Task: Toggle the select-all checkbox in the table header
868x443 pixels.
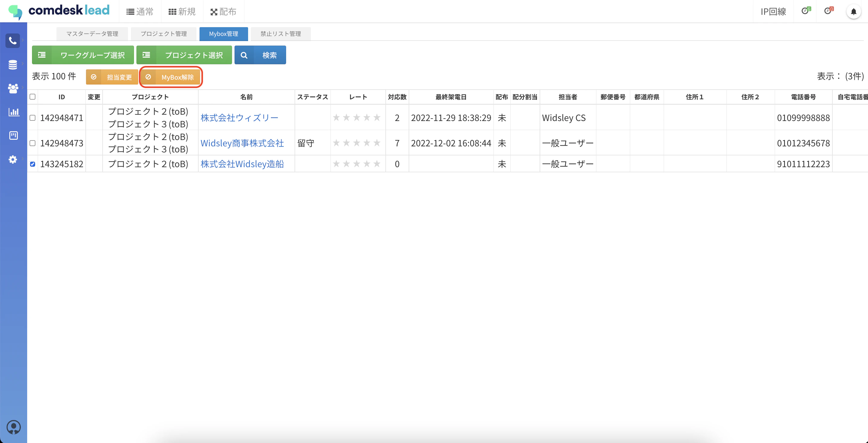Action: [x=33, y=97]
